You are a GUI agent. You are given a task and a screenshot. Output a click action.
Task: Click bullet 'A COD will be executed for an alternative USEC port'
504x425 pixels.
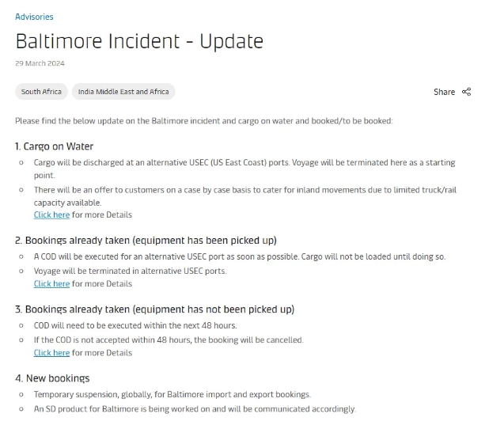pyautogui.click(x=240, y=256)
